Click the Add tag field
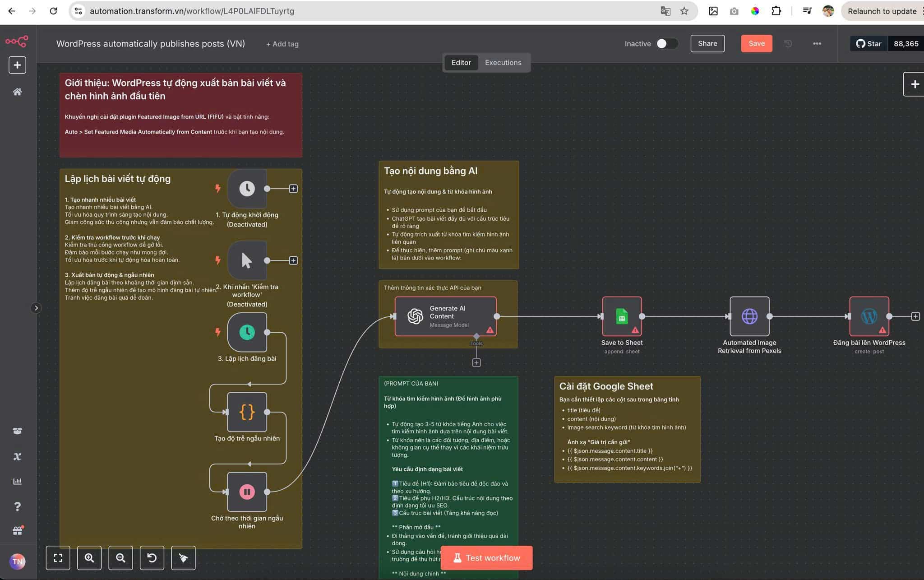Screen dimensions: 924x580 point(282,44)
